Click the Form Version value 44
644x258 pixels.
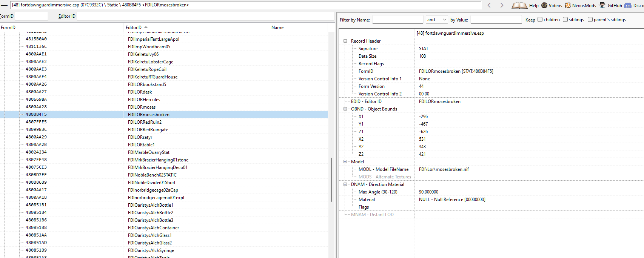point(421,86)
